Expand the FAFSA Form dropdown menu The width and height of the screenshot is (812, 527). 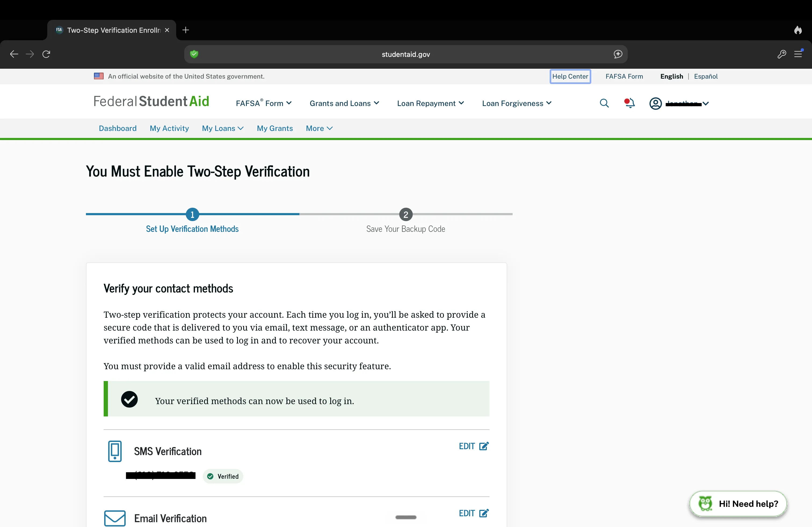pyautogui.click(x=263, y=103)
